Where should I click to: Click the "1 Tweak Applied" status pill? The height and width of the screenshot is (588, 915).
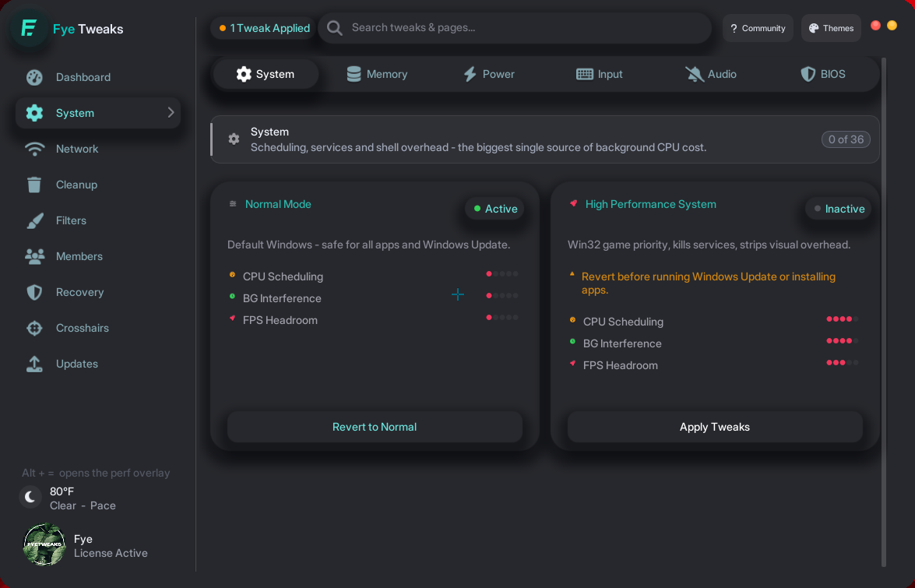264,28
